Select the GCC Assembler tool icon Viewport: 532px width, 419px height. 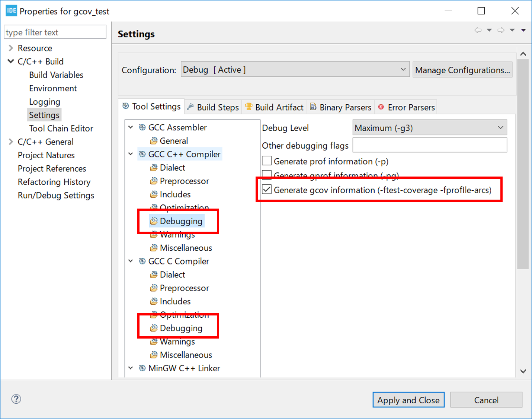[142, 127]
